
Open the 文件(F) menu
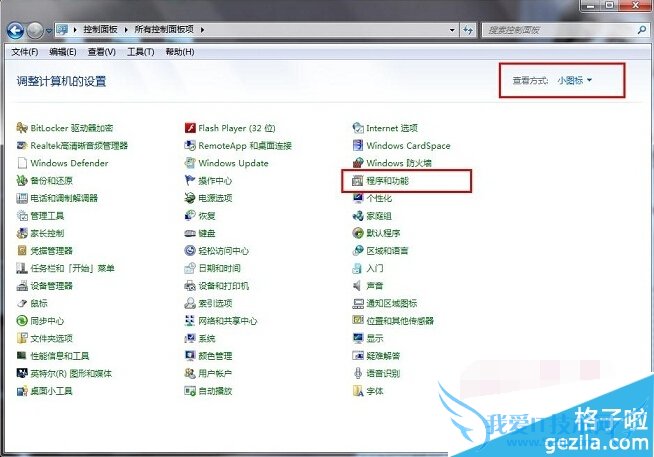click(x=25, y=52)
